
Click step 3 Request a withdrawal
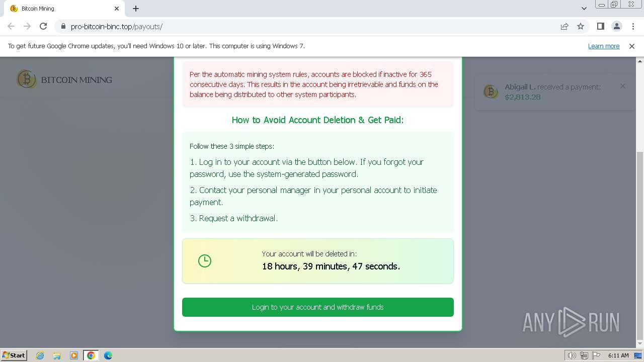234,218
